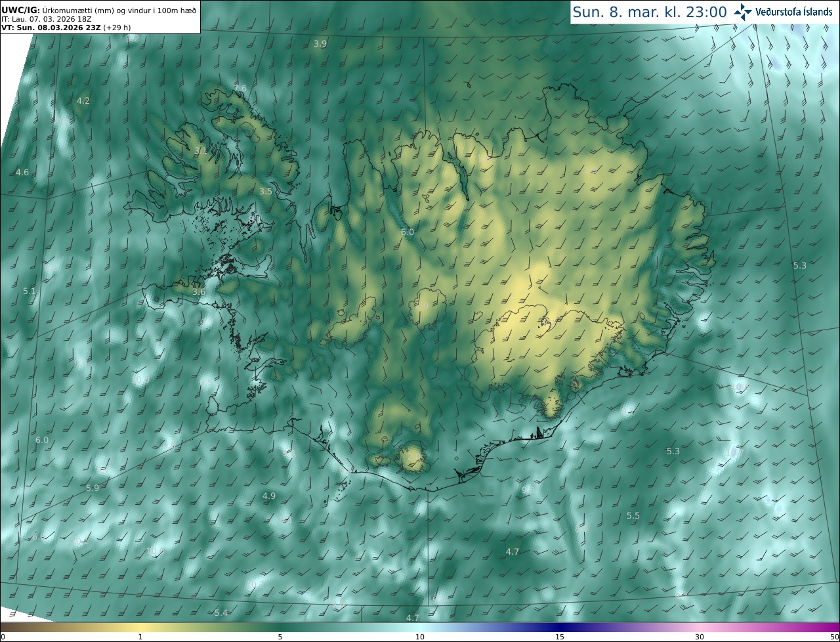Click the 5.4 value label

[x=221, y=612]
